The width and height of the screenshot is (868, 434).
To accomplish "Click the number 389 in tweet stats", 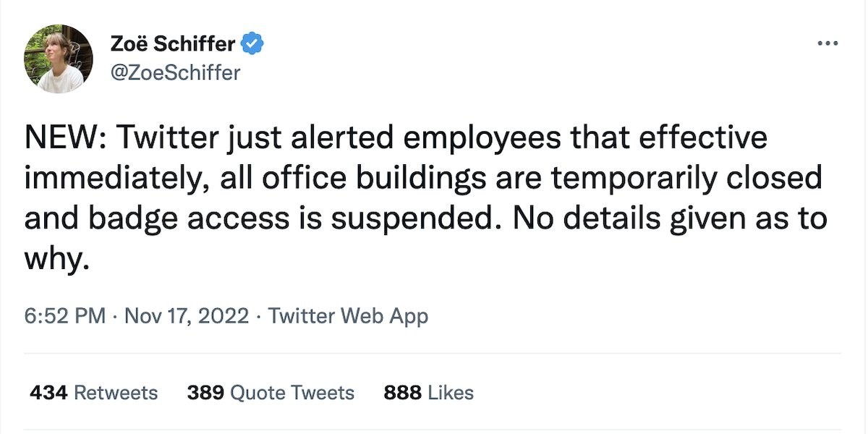I will coord(205,393).
